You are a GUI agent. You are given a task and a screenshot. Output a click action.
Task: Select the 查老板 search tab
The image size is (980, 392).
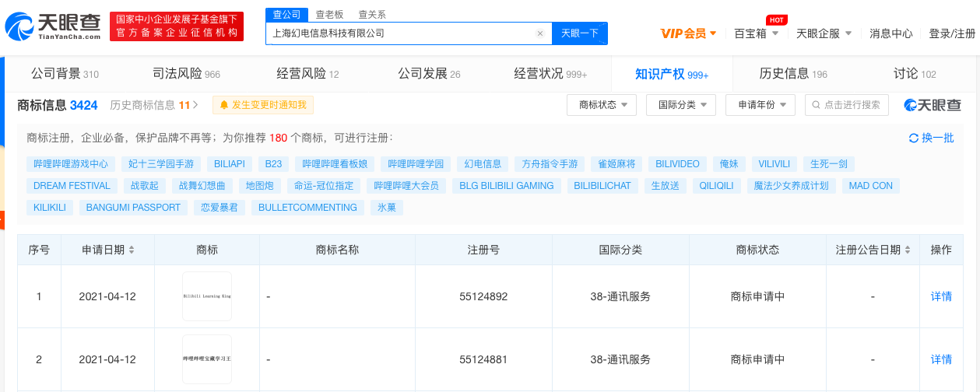[x=330, y=14]
